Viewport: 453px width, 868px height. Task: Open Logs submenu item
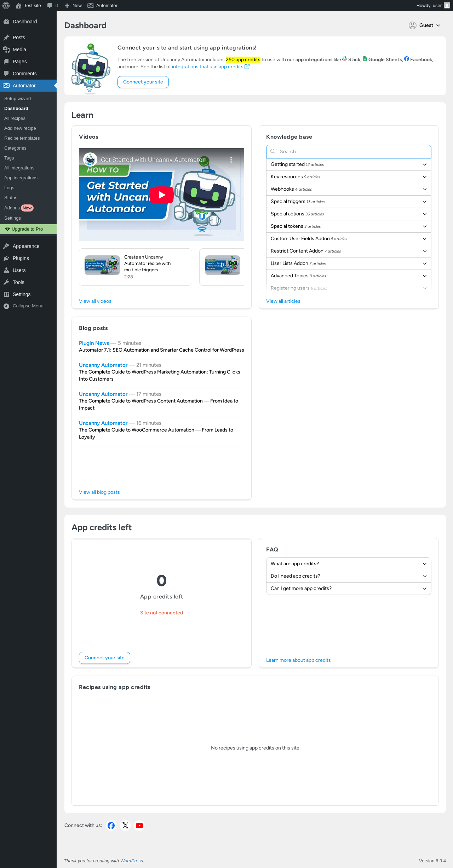tap(28, 188)
